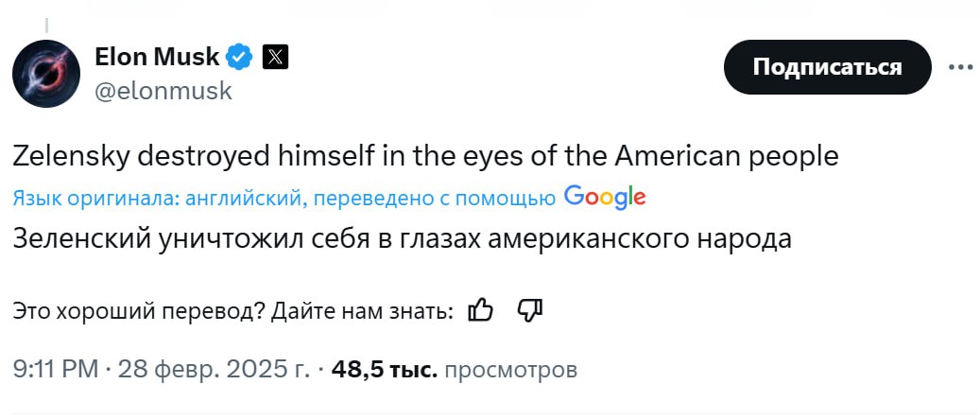
Task: Click Elon Musk's profile avatar
Action: coord(45,73)
